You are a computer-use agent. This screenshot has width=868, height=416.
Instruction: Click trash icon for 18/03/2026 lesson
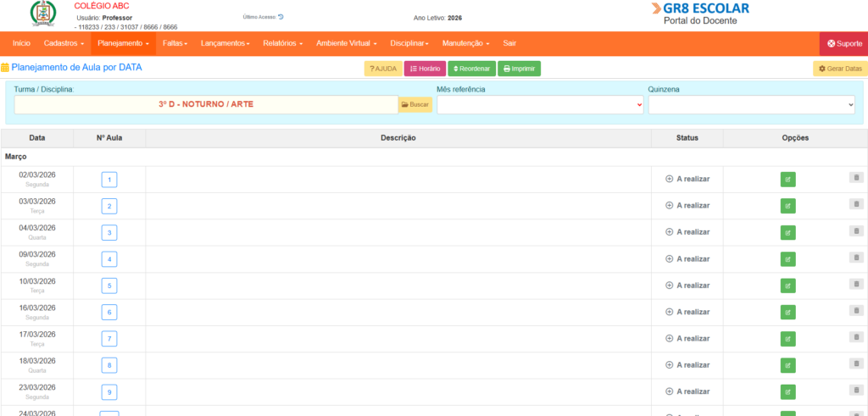[856, 363]
